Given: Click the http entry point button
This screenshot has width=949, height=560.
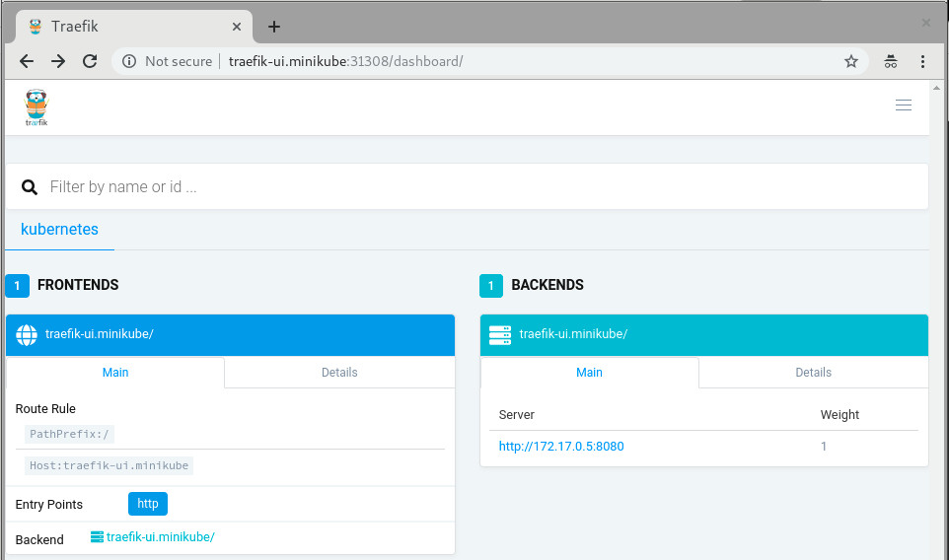Looking at the screenshot, I should coord(148,504).
